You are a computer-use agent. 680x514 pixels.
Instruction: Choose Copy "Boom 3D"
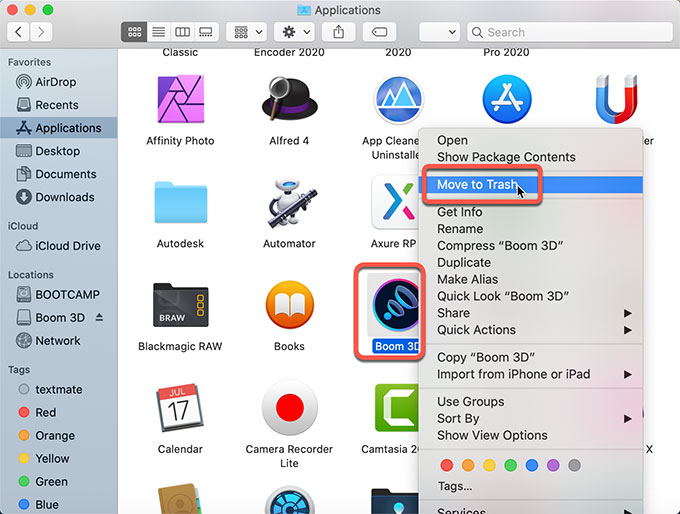point(533,357)
